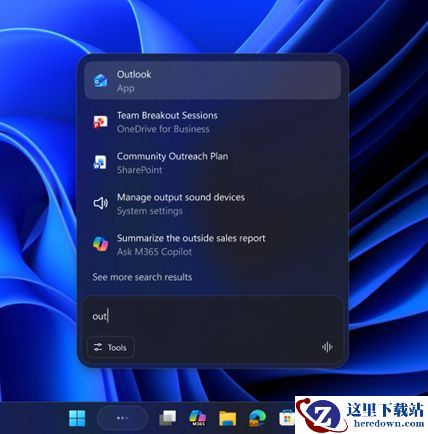Open Task View on the taskbar
Image resolution: width=428 pixels, height=434 pixels.
pyautogui.click(x=168, y=418)
